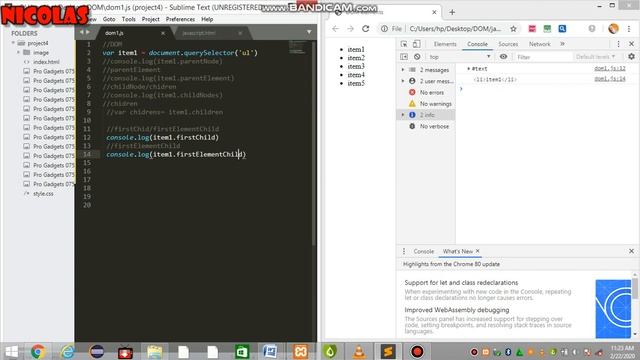Open the drawer three-dot menu

coord(404,251)
